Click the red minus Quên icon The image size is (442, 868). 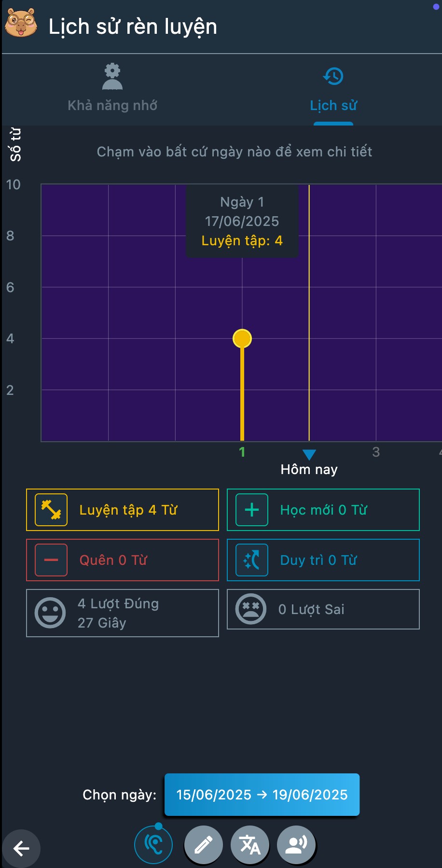(x=51, y=560)
